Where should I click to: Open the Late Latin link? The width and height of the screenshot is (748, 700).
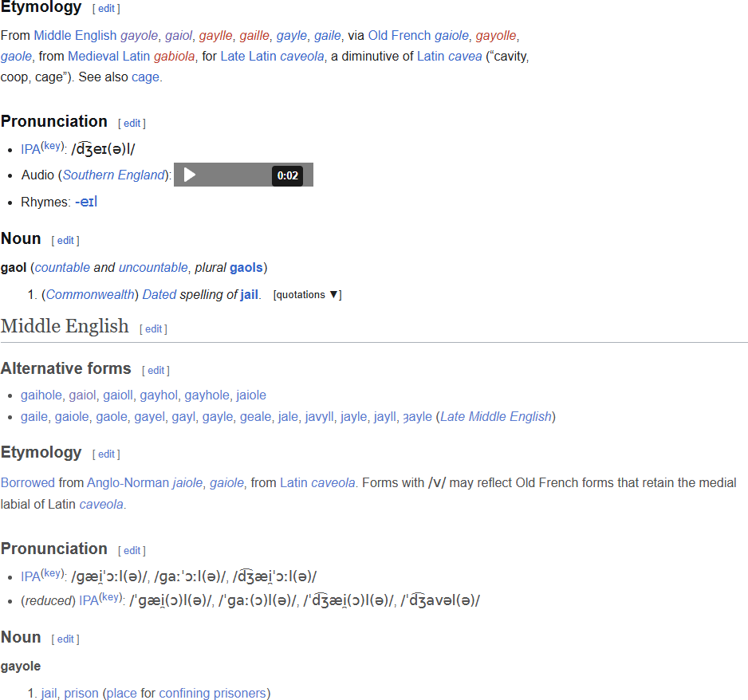248,57
